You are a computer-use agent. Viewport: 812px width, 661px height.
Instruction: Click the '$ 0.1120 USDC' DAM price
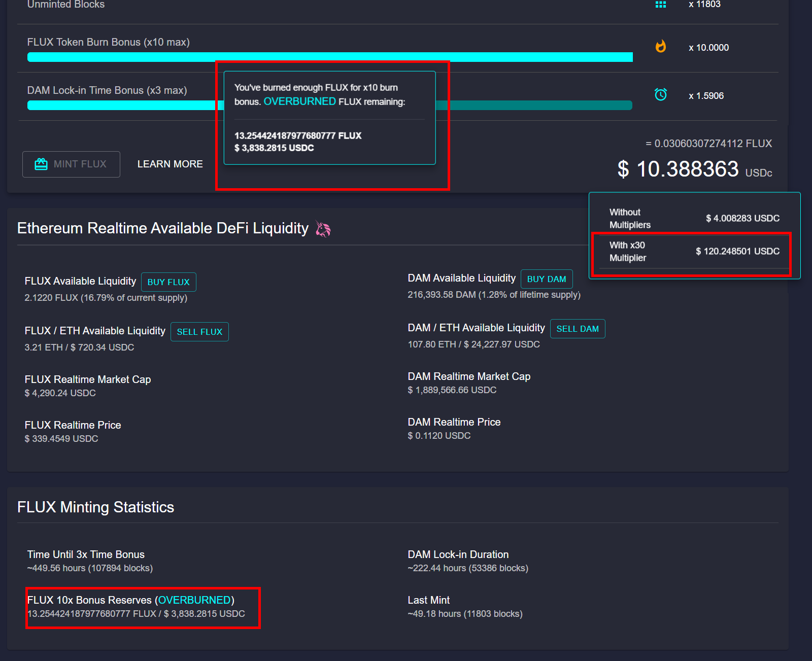(439, 436)
